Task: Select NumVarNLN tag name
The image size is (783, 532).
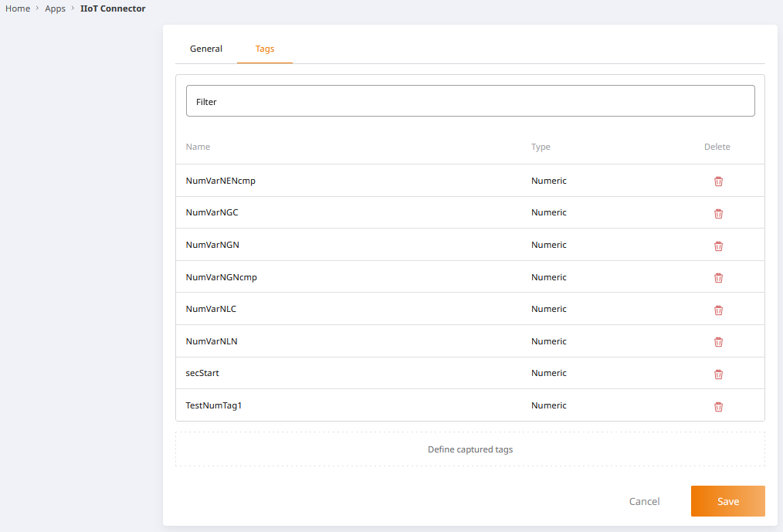Action: click(x=212, y=341)
